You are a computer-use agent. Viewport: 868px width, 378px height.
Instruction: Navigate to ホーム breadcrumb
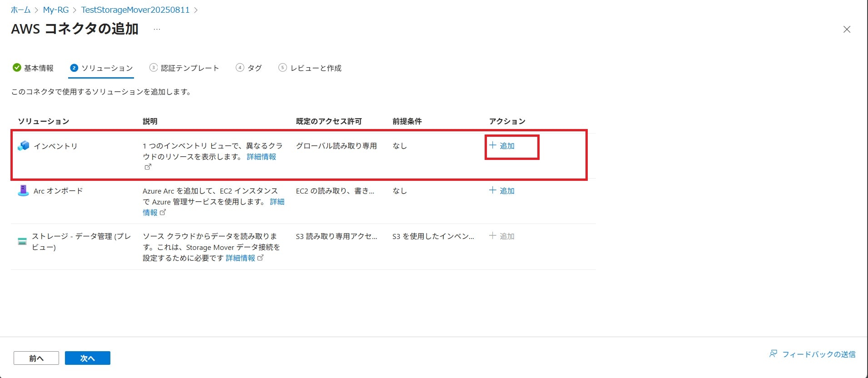[20, 10]
